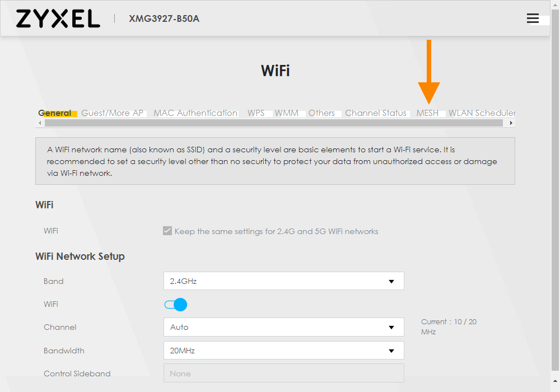
Task: Click the Zyxel logo
Action: tap(58, 18)
